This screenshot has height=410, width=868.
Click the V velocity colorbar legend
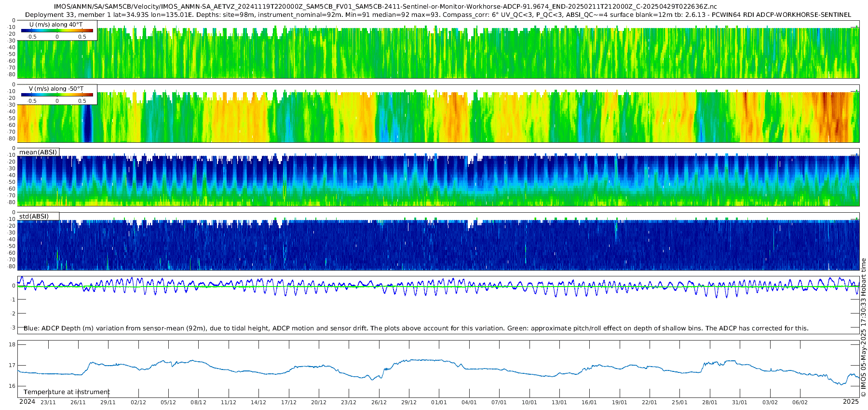click(x=57, y=95)
